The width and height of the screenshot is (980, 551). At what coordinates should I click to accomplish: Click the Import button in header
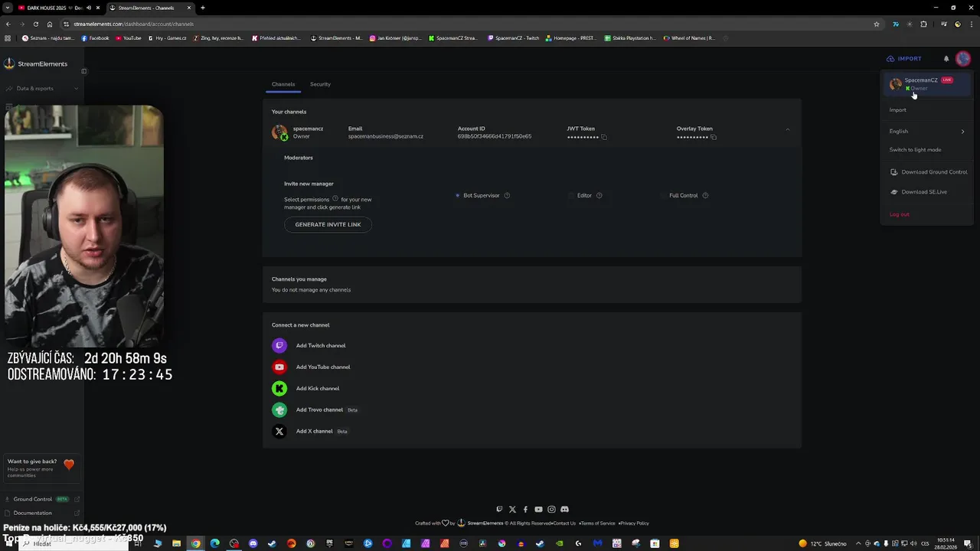point(904,58)
